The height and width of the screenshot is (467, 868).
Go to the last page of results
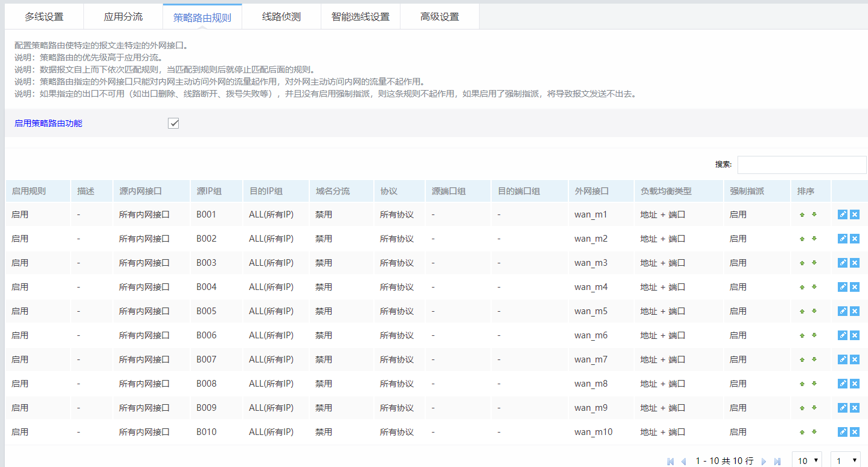coord(777,461)
